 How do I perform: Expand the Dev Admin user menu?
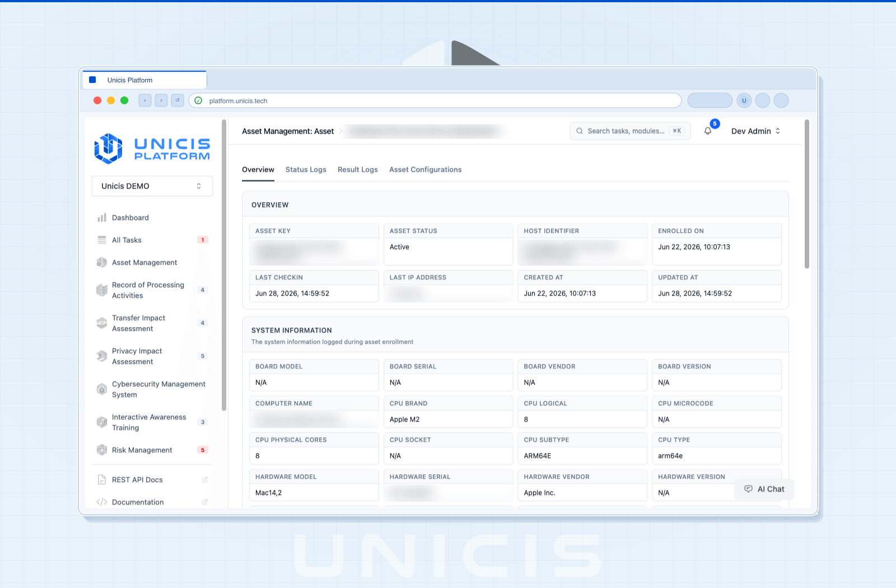[755, 131]
